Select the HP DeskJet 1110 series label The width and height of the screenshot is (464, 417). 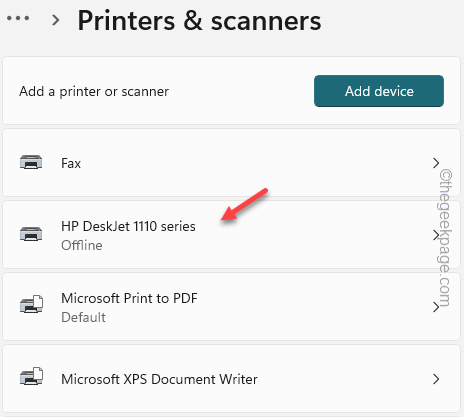coord(128,226)
